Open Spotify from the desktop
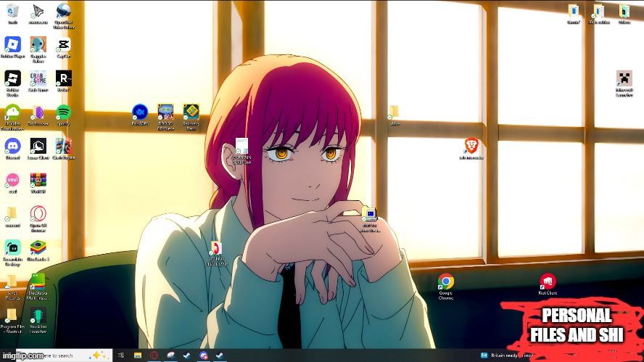The image size is (644, 362). click(x=64, y=115)
